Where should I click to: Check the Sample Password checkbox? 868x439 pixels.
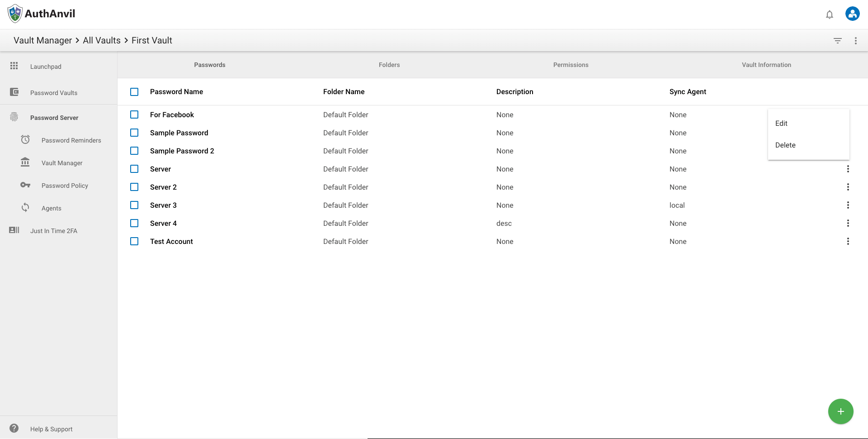pyautogui.click(x=134, y=133)
